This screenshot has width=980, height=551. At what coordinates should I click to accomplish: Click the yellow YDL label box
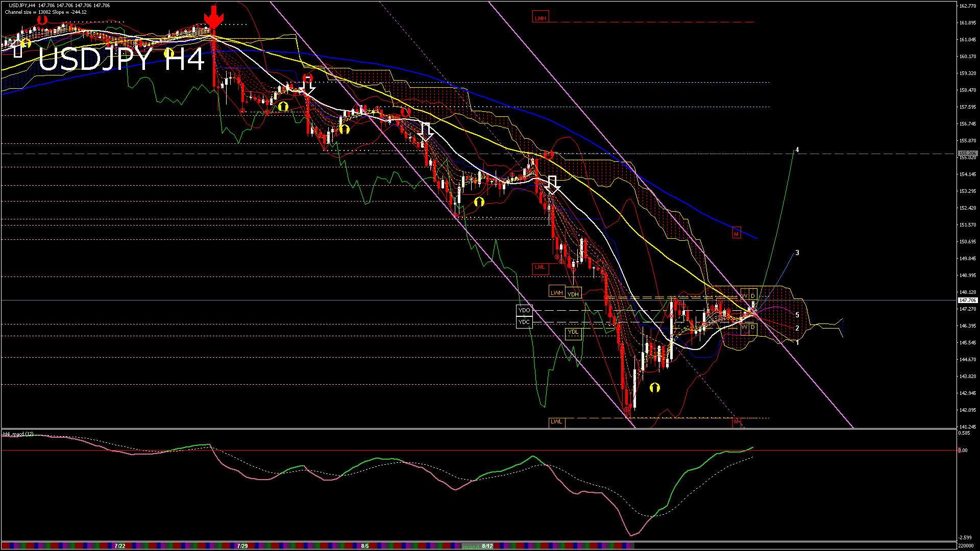point(573,332)
